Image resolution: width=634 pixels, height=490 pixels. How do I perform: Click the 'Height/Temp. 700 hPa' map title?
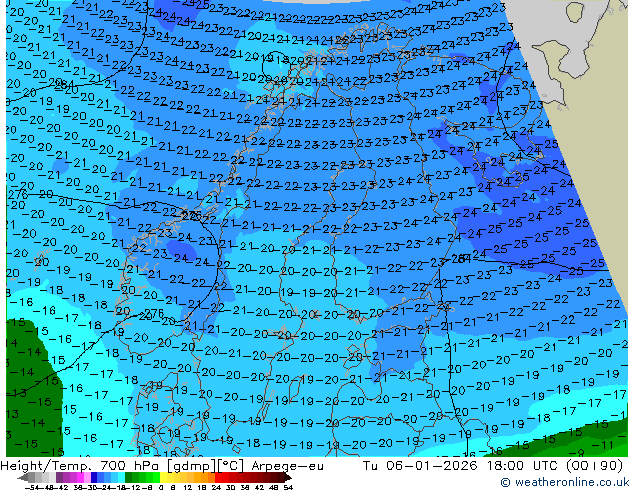point(82,466)
